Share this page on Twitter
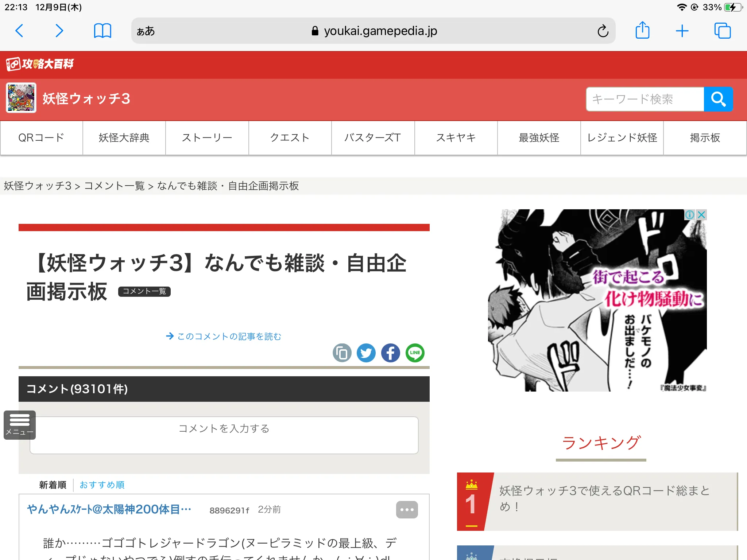 coord(366,353)
